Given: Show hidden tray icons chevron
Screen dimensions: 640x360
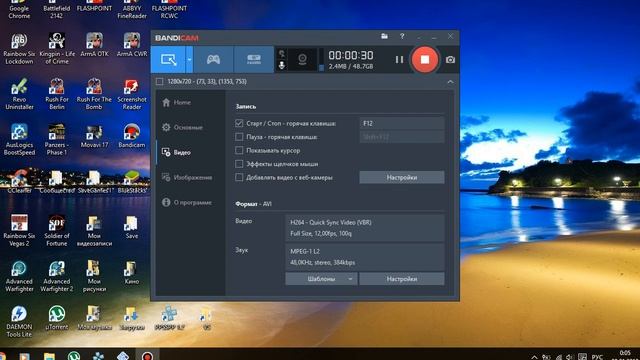Looking at the screenshot, I should coord(534,357).
